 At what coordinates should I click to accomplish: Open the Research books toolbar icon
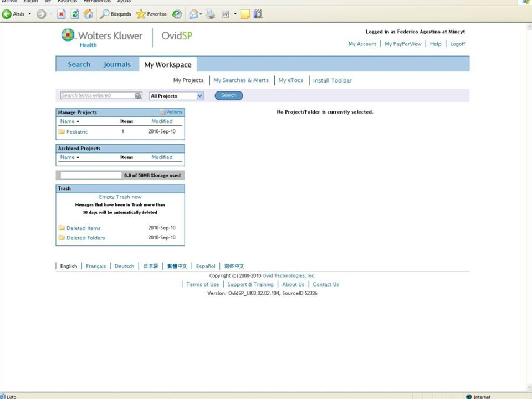click(258, 14)
